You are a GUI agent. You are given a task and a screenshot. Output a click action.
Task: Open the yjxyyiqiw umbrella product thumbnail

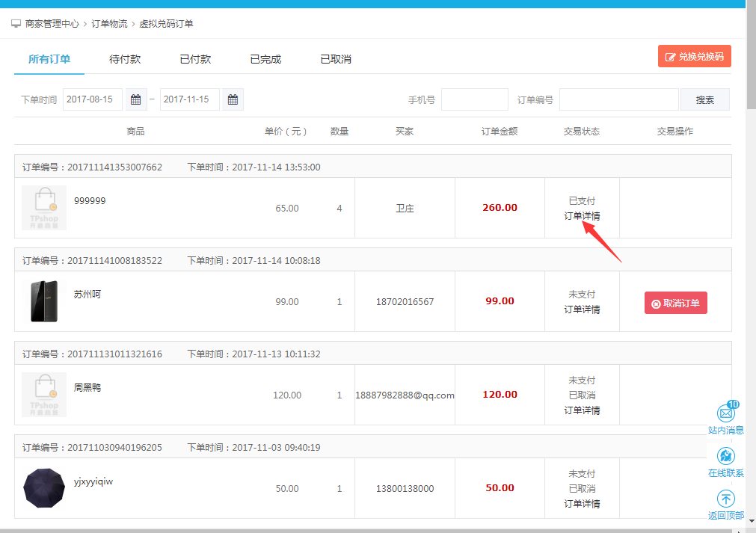tap(44, 488)
